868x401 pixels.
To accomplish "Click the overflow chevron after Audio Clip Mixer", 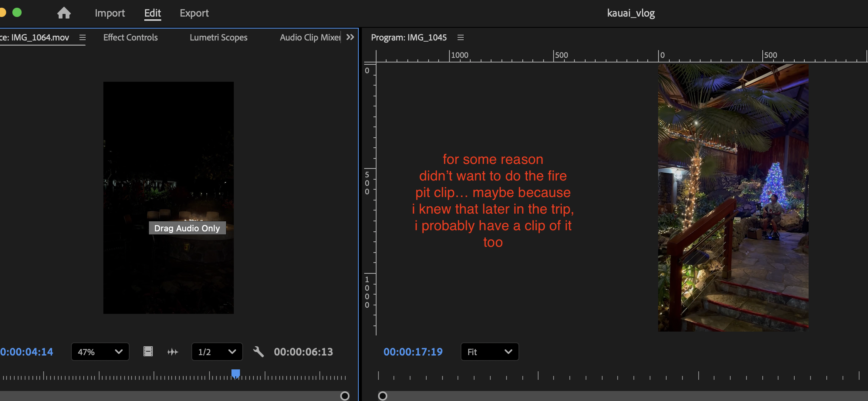I will (350, 37).
